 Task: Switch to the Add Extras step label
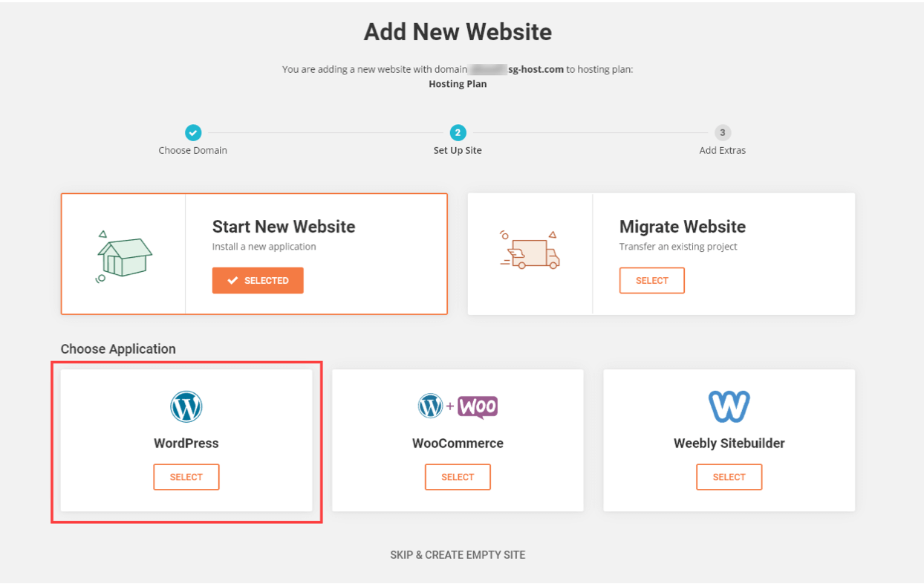(721, 150)
